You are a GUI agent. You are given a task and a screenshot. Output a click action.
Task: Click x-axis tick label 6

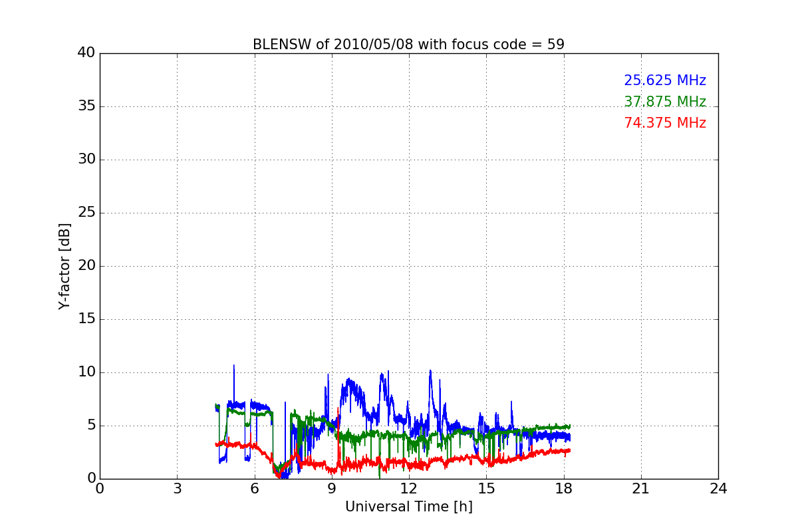[254, 489]
